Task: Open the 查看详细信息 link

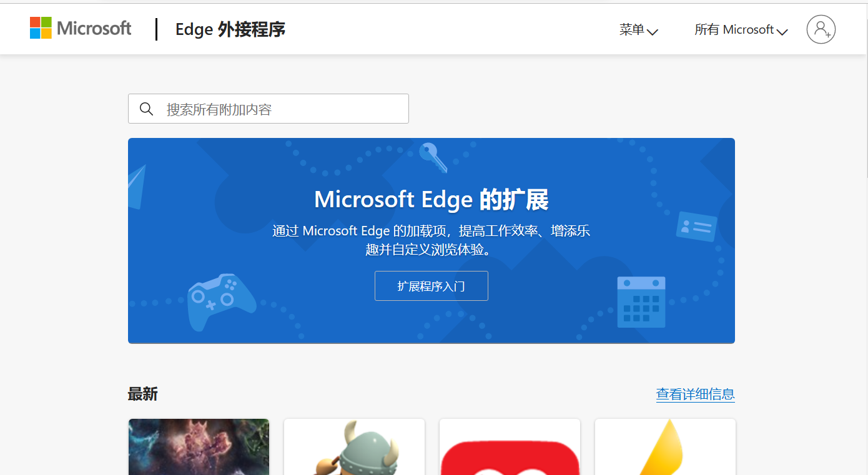Action: coord(695,394)
